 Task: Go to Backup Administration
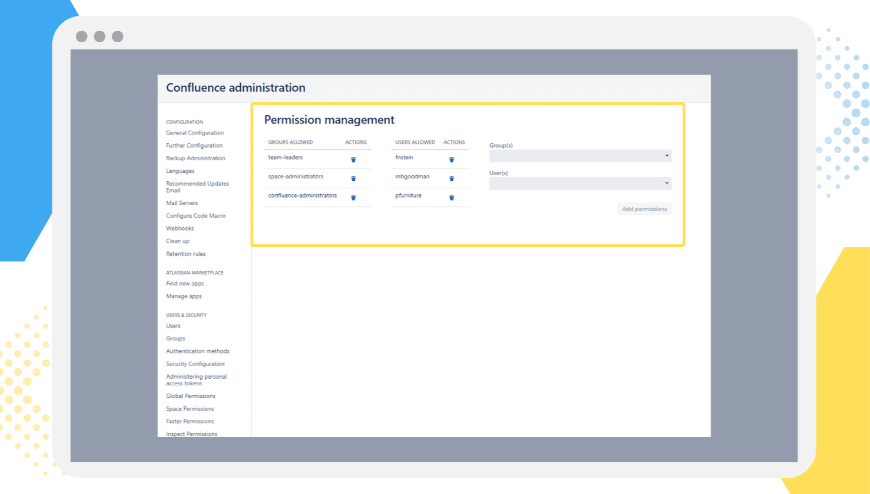pyautogui.click(x=195, y=158)
